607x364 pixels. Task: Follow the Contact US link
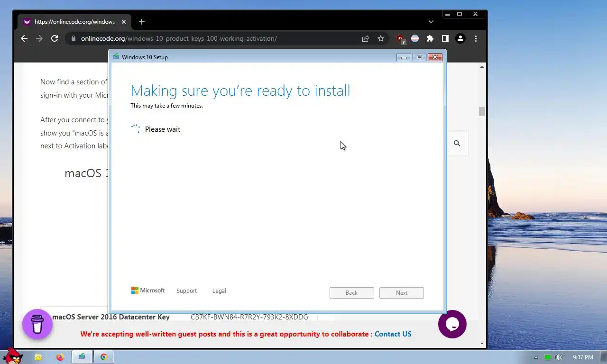pyautogui.click(x=393, y=334)
